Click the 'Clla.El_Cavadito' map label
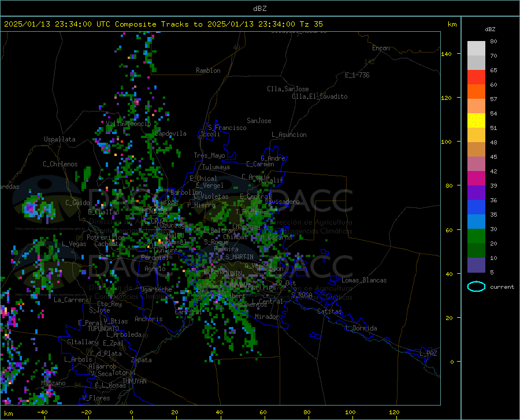Screen dimensions: 520x420 320,96
